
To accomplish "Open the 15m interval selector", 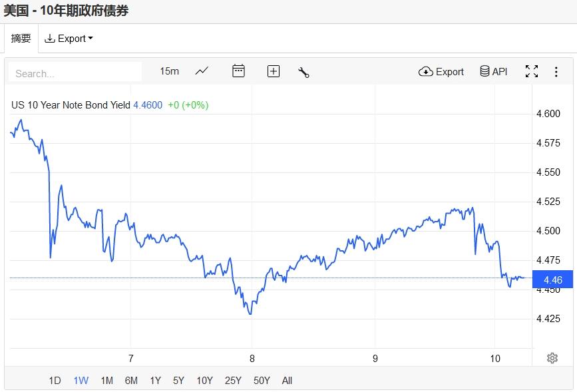I will [169, 71].
